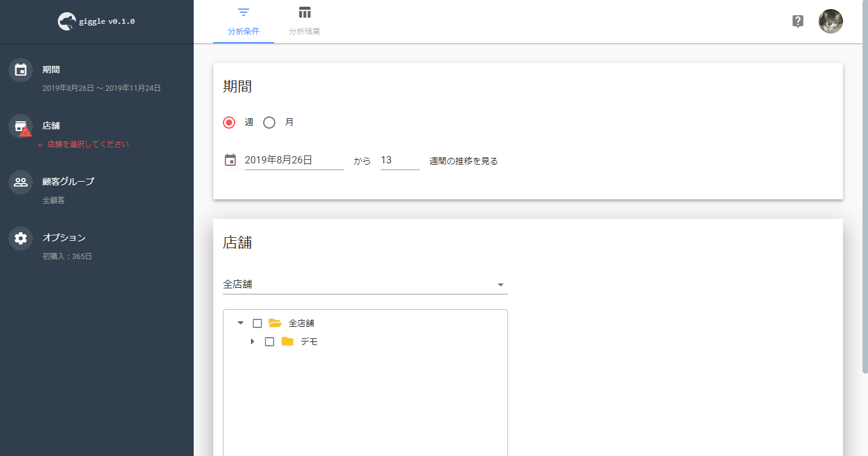Click the 2019年8月26日 start date field
868x456 pixels.
click(x=294, y=160)
